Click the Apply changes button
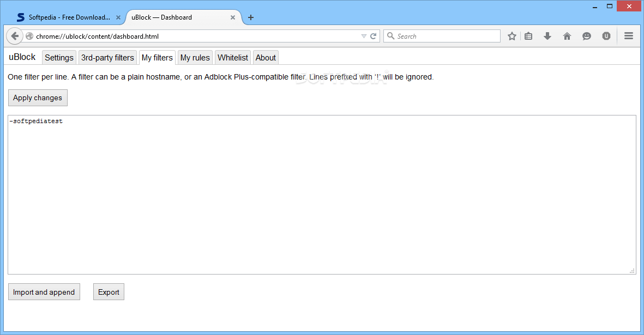Image resolution: width=644 pixels, height=335 pixels. [38, 98]
